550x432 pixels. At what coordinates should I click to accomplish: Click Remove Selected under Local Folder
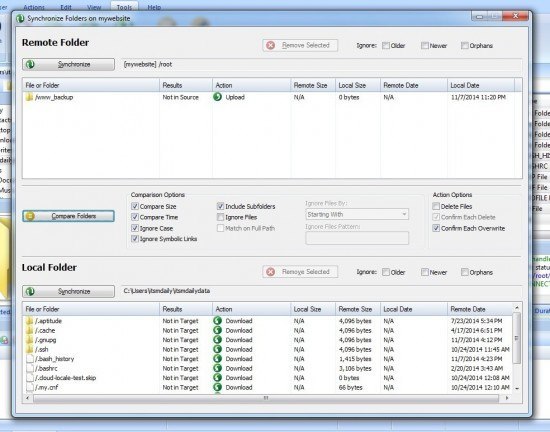[300, 272]
